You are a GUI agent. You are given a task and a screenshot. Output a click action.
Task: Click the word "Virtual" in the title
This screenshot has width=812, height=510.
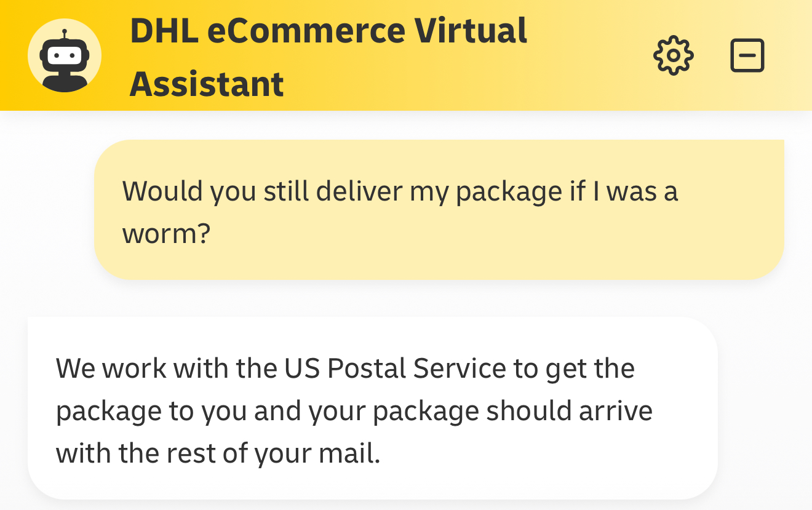pyautogui.click(x=471, y=31)
